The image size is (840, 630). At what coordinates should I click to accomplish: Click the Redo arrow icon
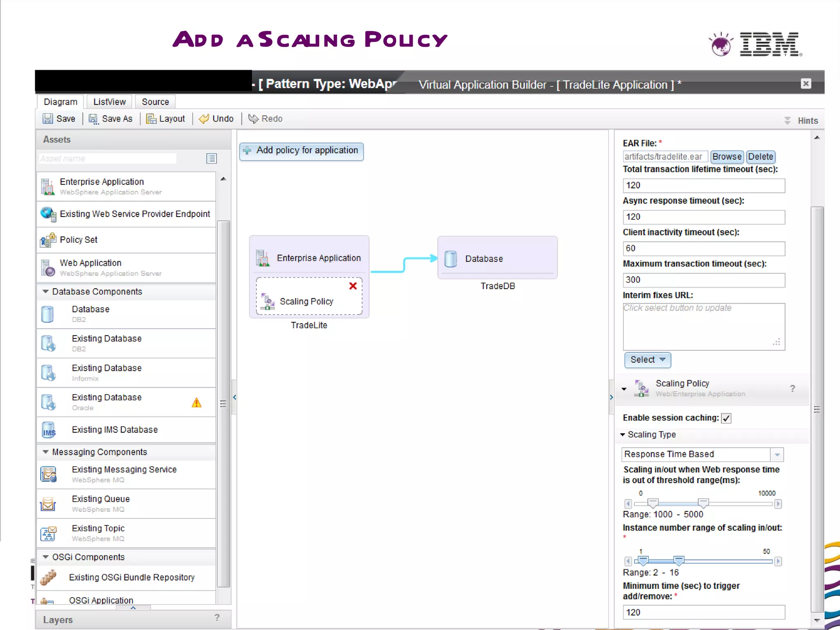coord(253,119)
